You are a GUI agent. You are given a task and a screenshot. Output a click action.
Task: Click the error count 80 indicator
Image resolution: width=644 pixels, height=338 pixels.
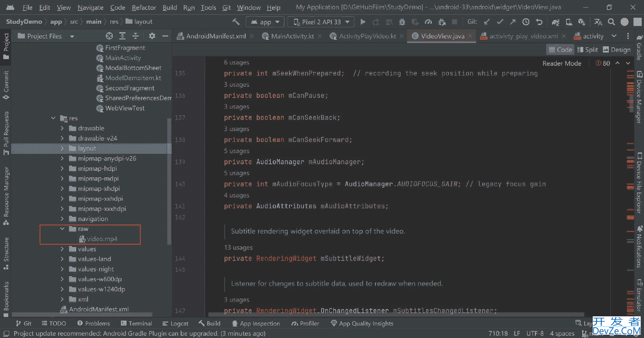click(603, 63)
